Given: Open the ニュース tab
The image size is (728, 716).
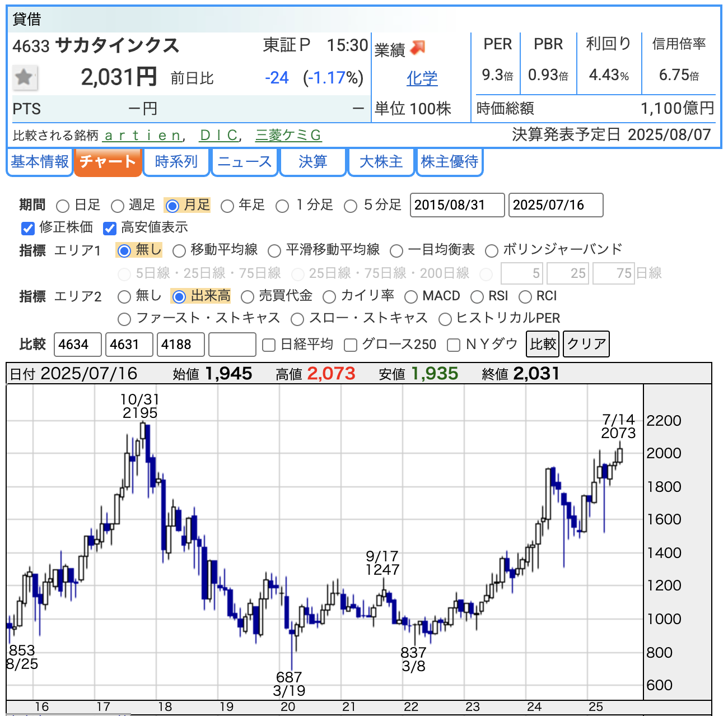Looking at the screenshot, I should [245, 162].
